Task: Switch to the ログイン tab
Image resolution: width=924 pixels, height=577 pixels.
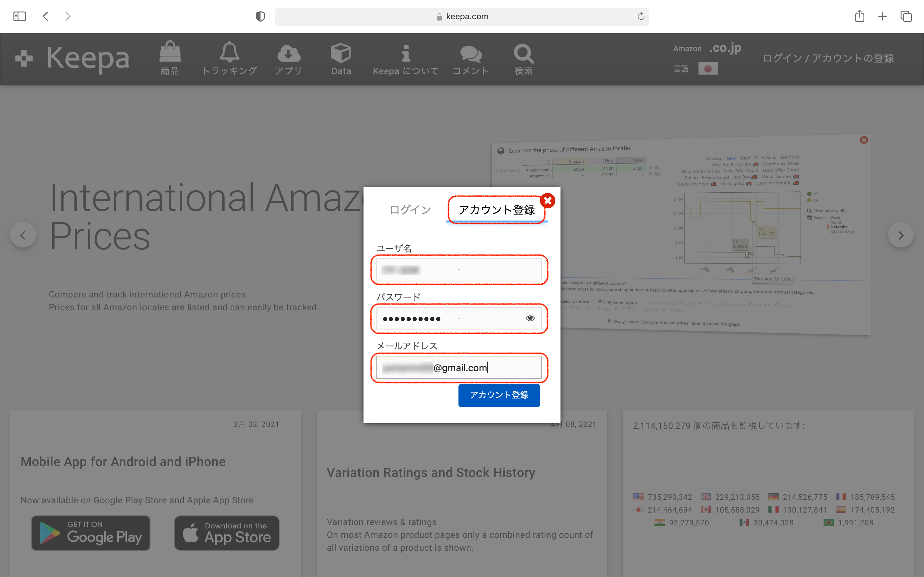Action: (410, 210)
